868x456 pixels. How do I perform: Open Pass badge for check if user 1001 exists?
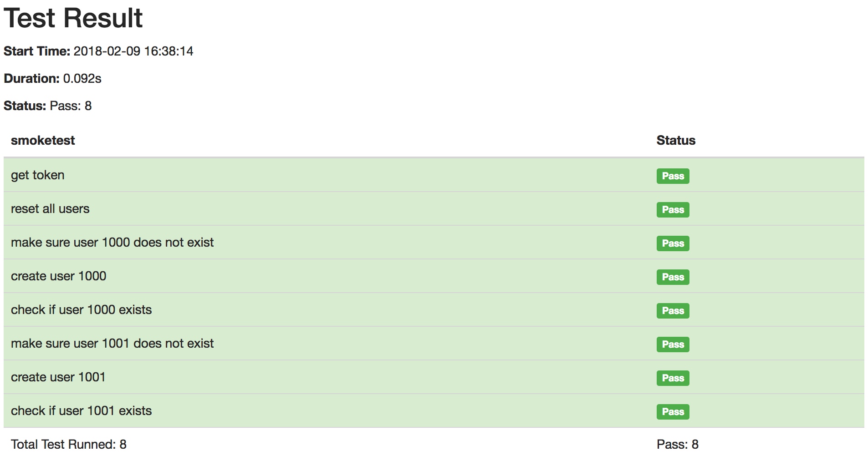point(673,412)
